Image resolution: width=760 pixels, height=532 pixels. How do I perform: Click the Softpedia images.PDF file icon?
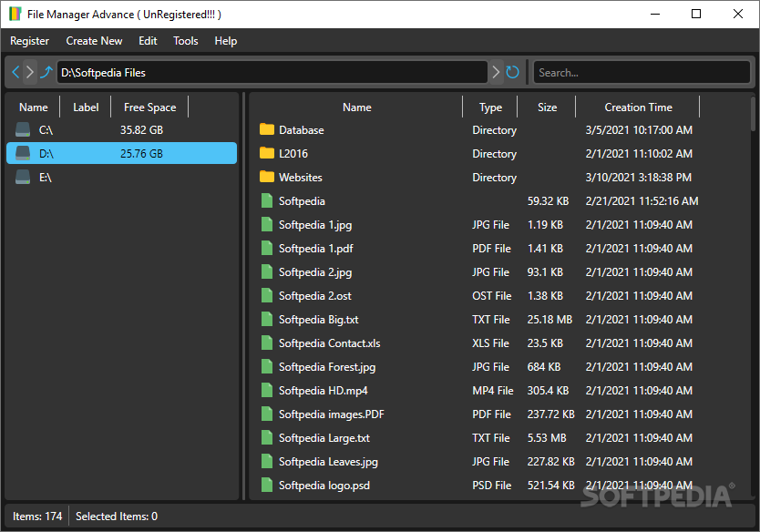click(x=267, y=414)
